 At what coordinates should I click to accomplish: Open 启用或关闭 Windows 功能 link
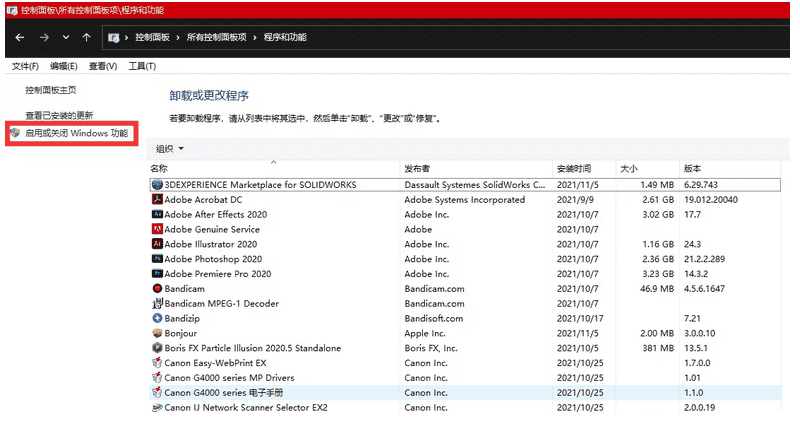(77, 133)
